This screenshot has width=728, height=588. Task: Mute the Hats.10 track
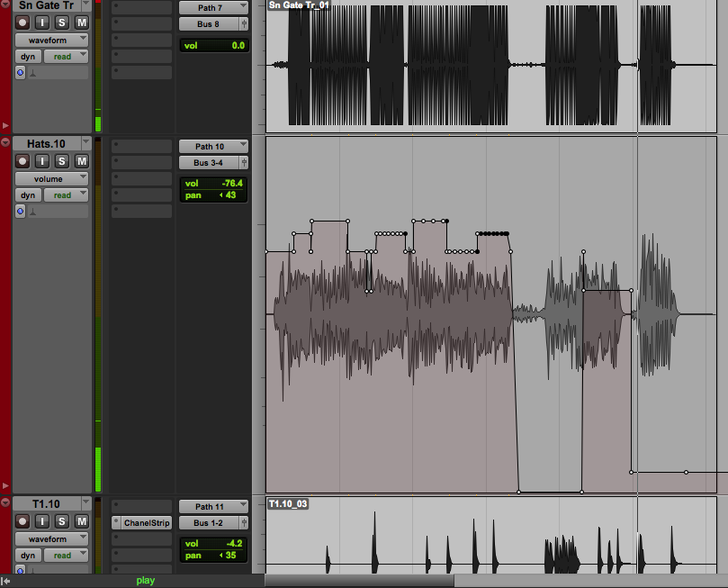point(82,161)
